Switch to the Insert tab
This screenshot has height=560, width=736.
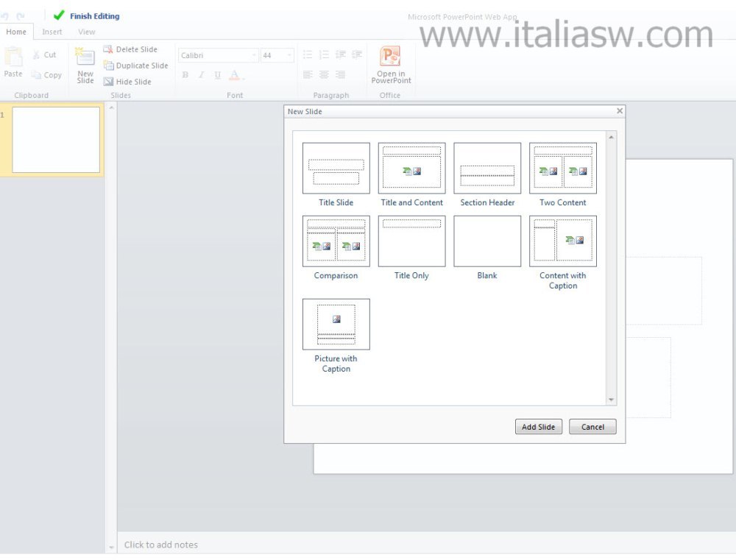(x=52, y=32)
